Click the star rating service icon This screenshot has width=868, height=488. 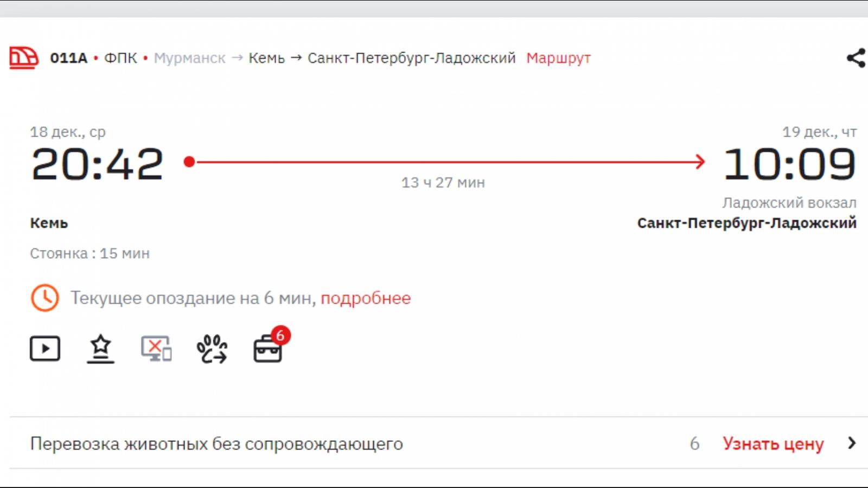(100, 349)
